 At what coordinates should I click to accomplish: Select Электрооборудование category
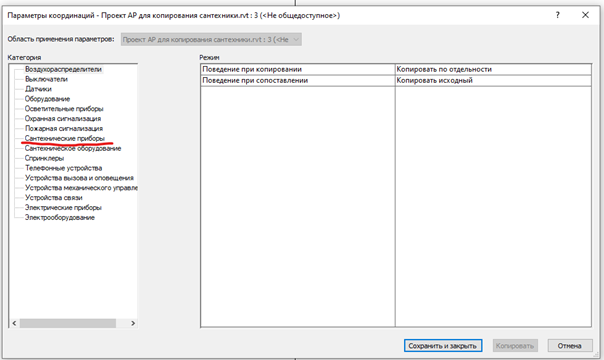click(60, 218)
